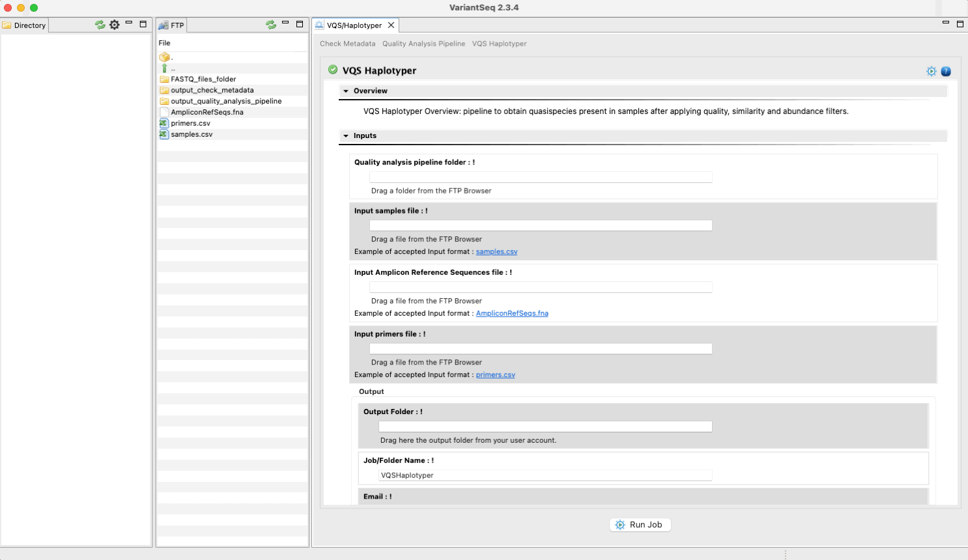Collapse the Inputs section
Viewport: 968px width, 560px height.
(x=346, y=136)
